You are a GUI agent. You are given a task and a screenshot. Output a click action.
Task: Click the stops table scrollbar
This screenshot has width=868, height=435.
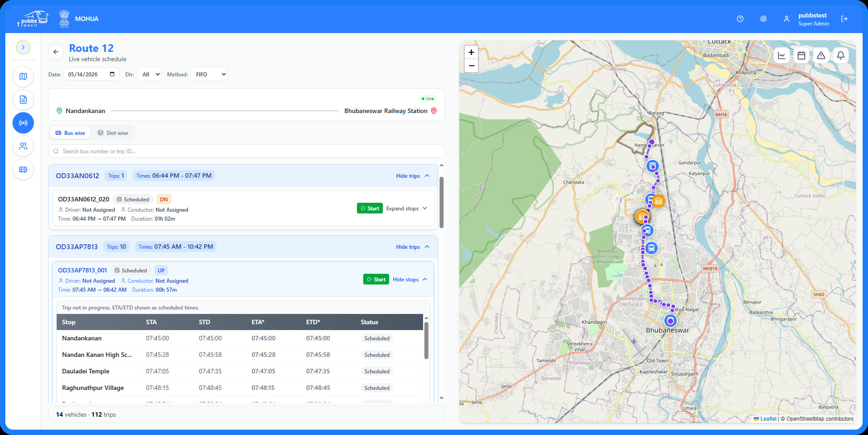click(x=426, y=340)
